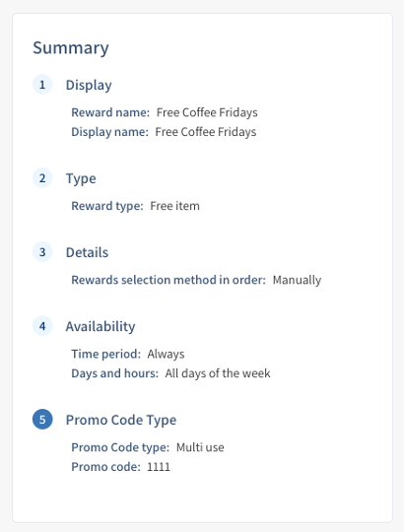
Task: Click Reward name value Free Coffee Fridays
Action: click(x=207, y=112)
